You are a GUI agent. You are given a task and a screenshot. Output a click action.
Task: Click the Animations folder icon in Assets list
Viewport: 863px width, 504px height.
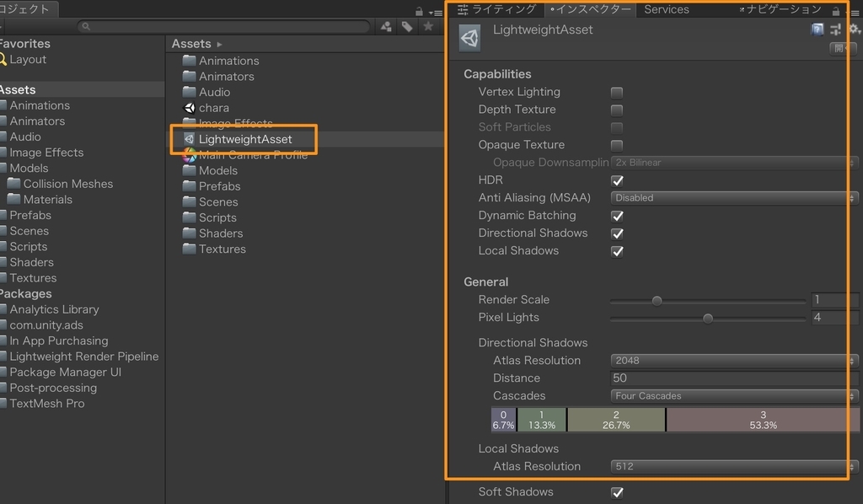click(190, 60)
